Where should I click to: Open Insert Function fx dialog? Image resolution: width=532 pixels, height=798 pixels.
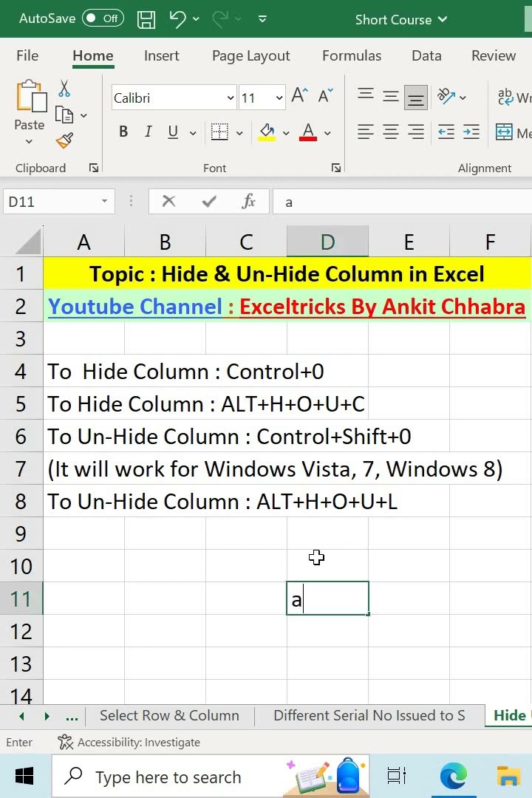(248, 202)
